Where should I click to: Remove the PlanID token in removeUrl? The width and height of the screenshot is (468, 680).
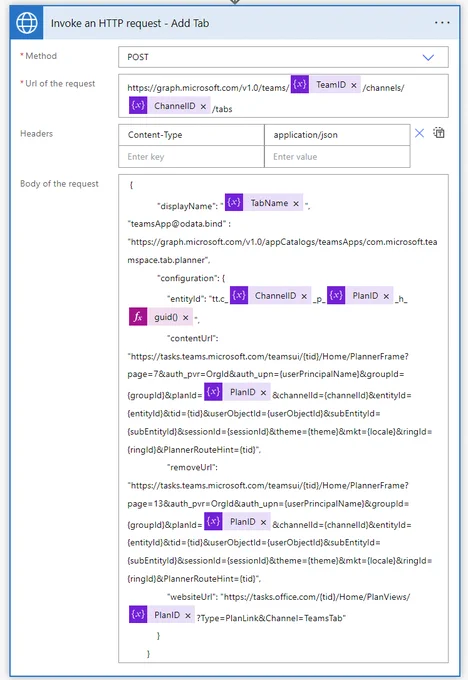(263, 522)
